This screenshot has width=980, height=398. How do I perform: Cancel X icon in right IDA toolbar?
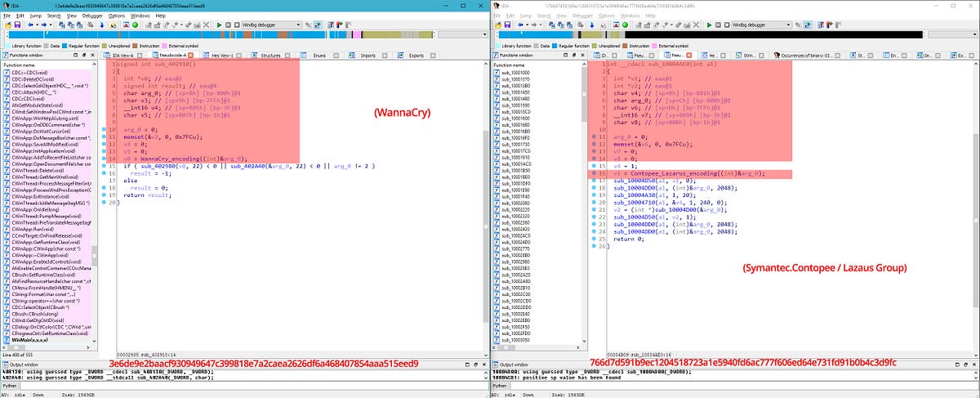[x=696, y=25]
